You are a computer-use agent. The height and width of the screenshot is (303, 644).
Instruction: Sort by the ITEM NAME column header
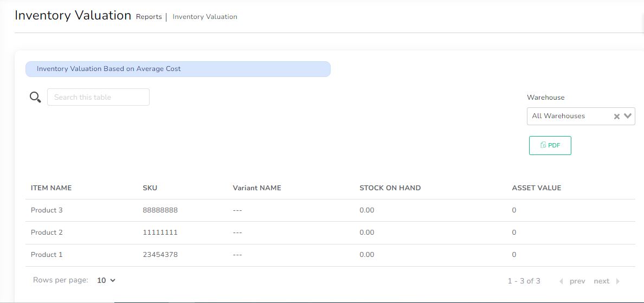tap(51, 188)
